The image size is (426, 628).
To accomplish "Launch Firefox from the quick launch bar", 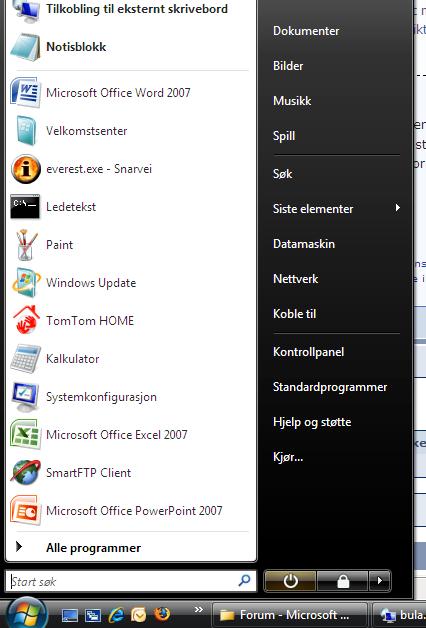I will tap(162, 614).
